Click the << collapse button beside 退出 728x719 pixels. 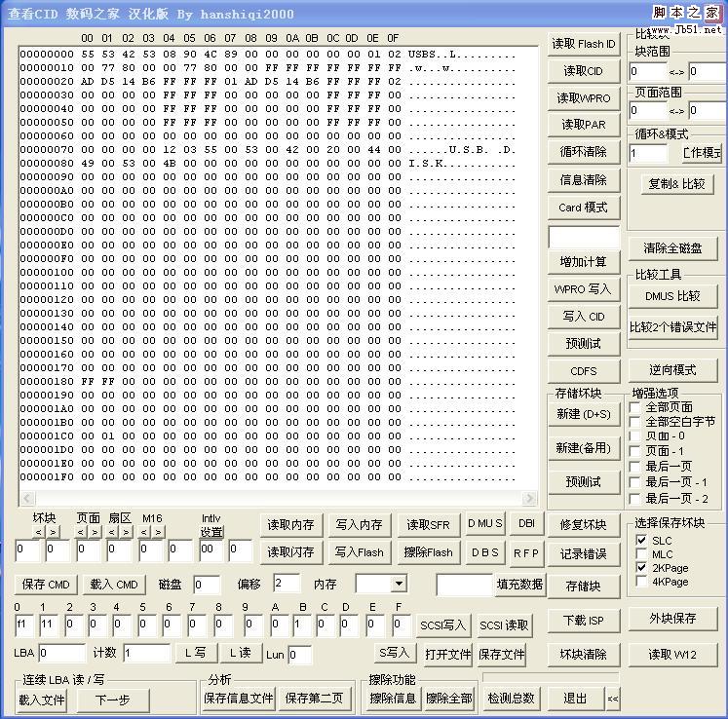tap(612, 699)
